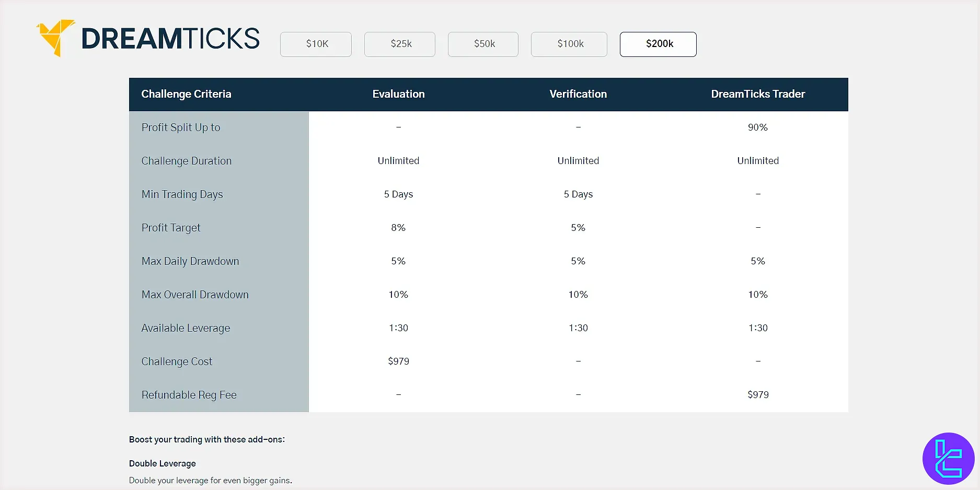Click the Challenge Duration row label

tap(187, 161)
